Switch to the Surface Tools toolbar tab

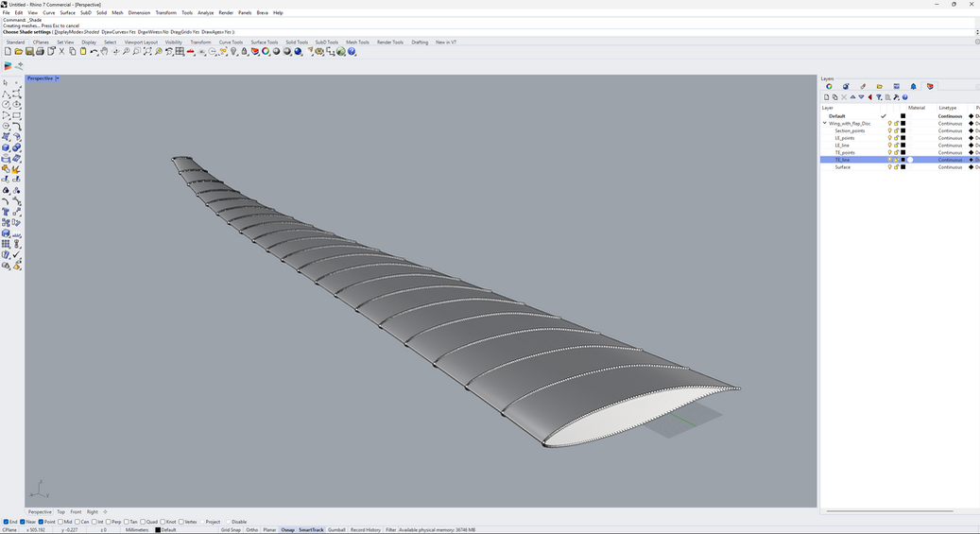point(265,42)
